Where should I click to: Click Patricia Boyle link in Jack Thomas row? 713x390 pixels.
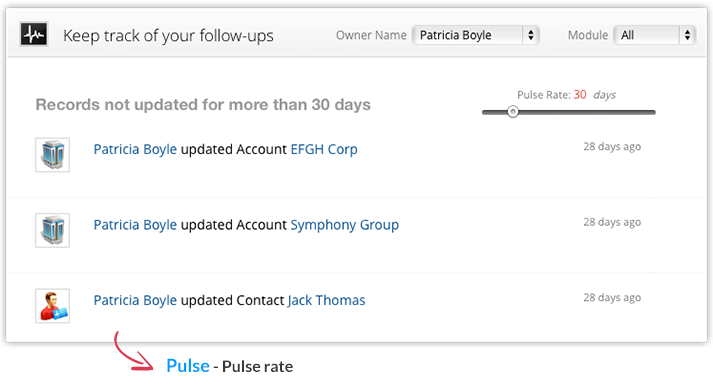tap(135, 300)
